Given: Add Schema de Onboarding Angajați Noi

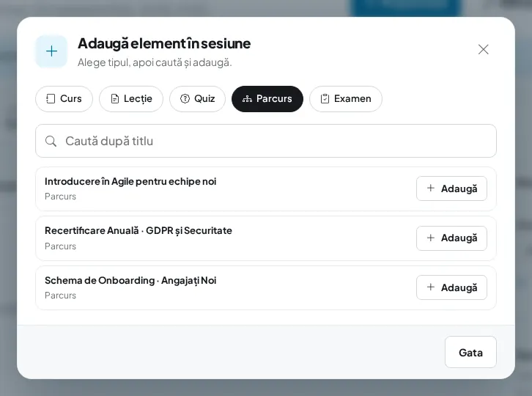Looking at the screenshot, I should (451, 287).
